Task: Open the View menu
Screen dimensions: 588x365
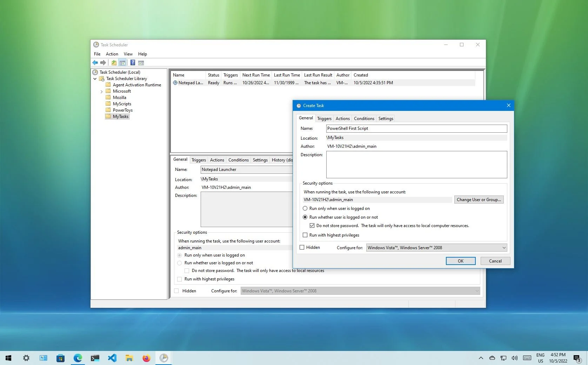Action: pyautogui.click(x=128, y=54)
